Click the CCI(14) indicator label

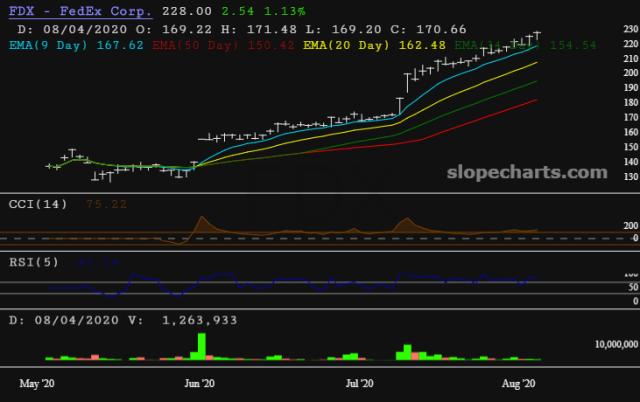(38, 204)
